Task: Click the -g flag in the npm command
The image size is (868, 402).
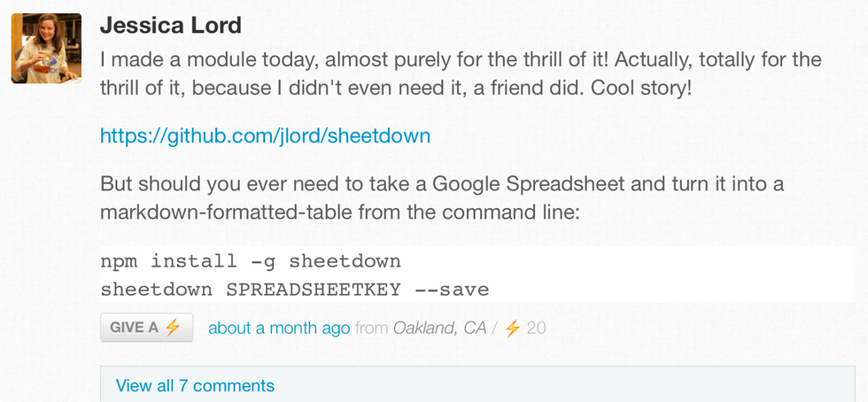Action: click(264, 262)
